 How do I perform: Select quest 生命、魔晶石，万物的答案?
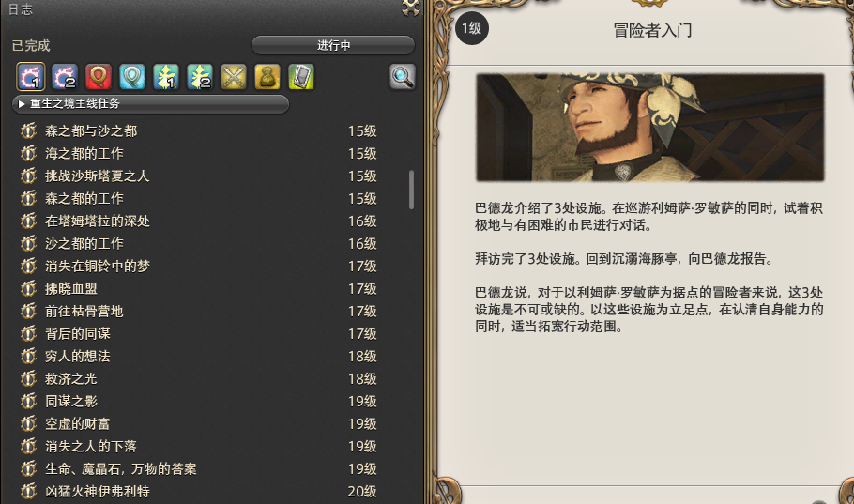[x=199, y=469]
